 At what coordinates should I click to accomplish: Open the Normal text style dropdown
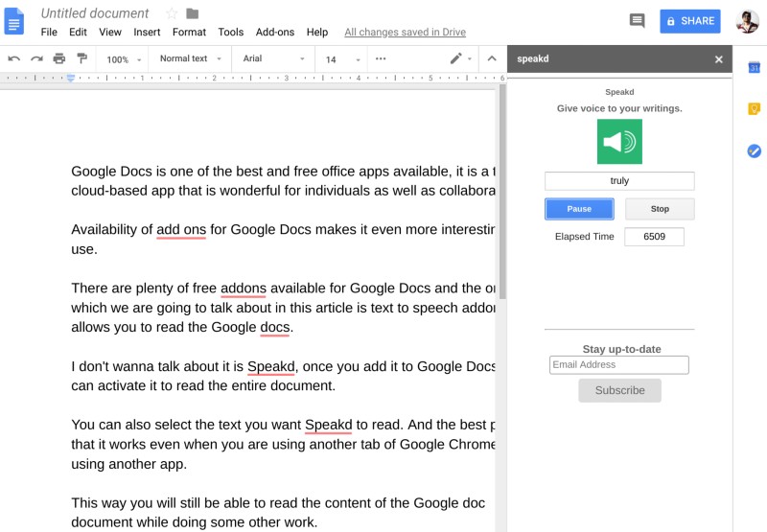pos(190,58)
